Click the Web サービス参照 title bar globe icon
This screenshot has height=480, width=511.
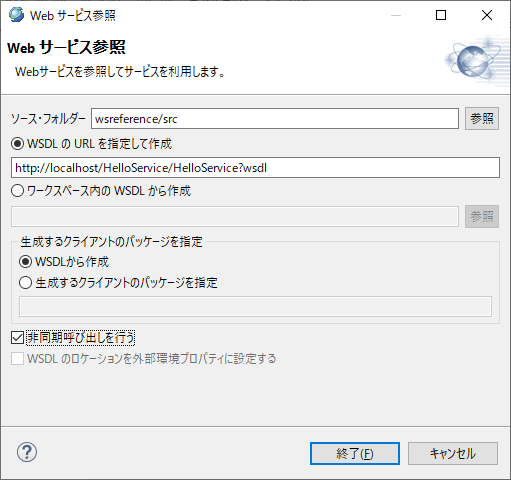point(16,15)
